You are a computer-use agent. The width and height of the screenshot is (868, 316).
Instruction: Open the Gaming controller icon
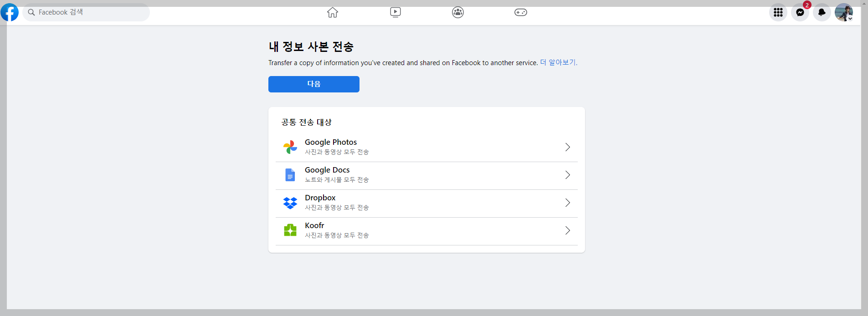521,12
